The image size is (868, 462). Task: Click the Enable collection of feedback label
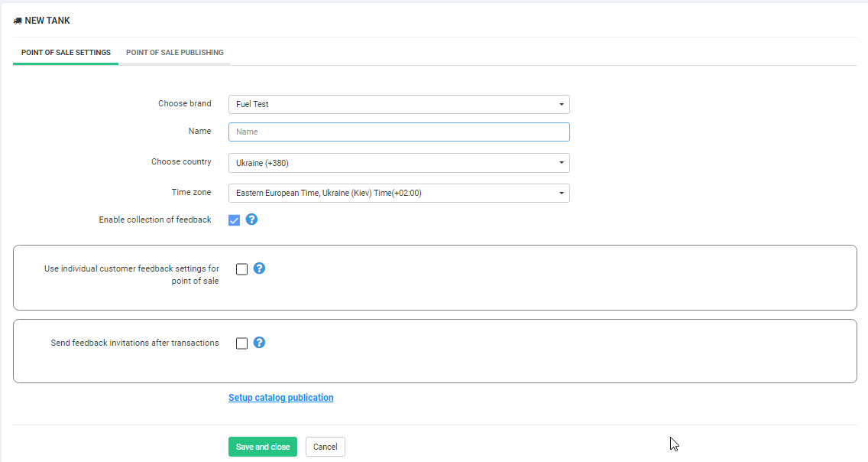(155, 220)
